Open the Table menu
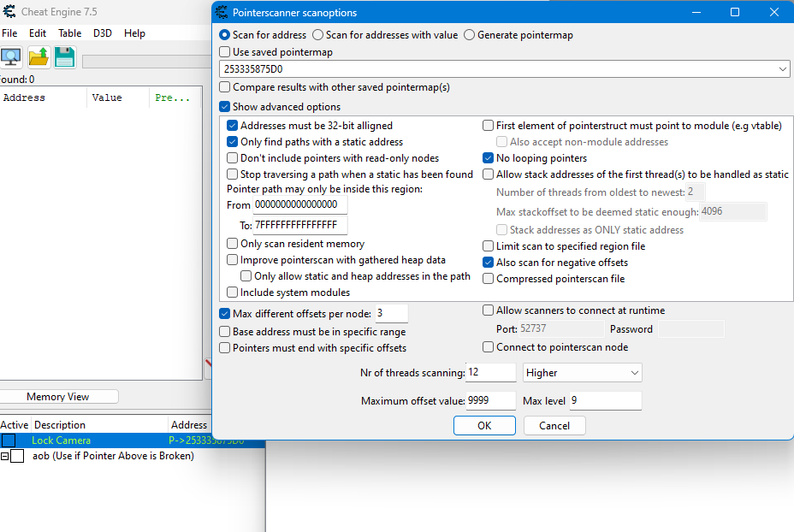This screenshot has width=794, height=532. tap(69, 33)
